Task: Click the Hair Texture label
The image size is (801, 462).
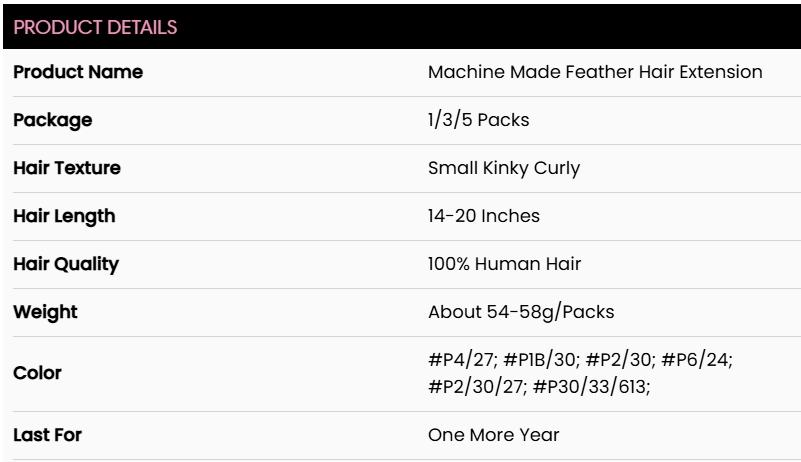Action: pos(68,168)
